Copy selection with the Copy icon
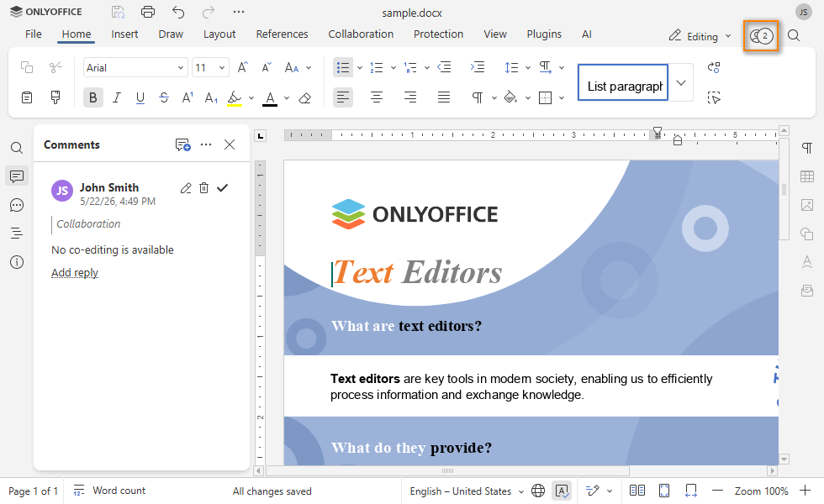Viewport: 824px width, 504px height. [x=26, y=67]
